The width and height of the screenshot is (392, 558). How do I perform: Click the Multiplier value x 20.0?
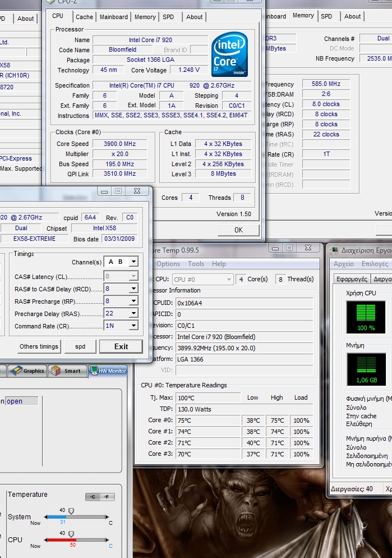[x=120, y=154]
